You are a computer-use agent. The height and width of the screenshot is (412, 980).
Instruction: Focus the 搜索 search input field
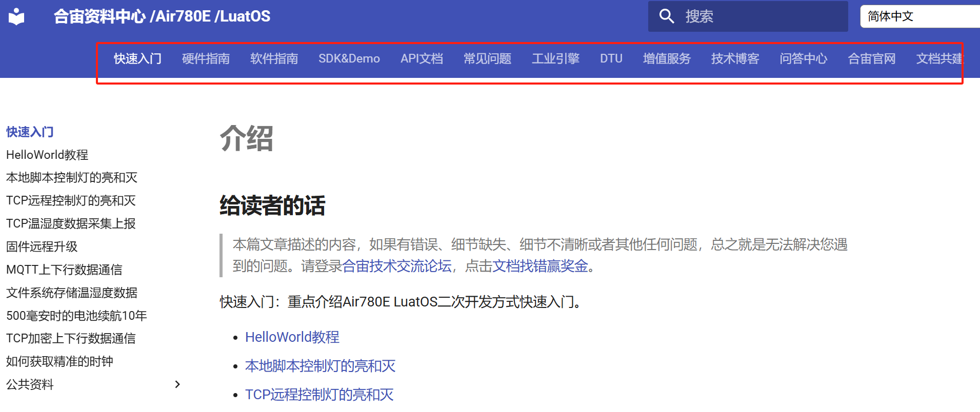[748, 16]
